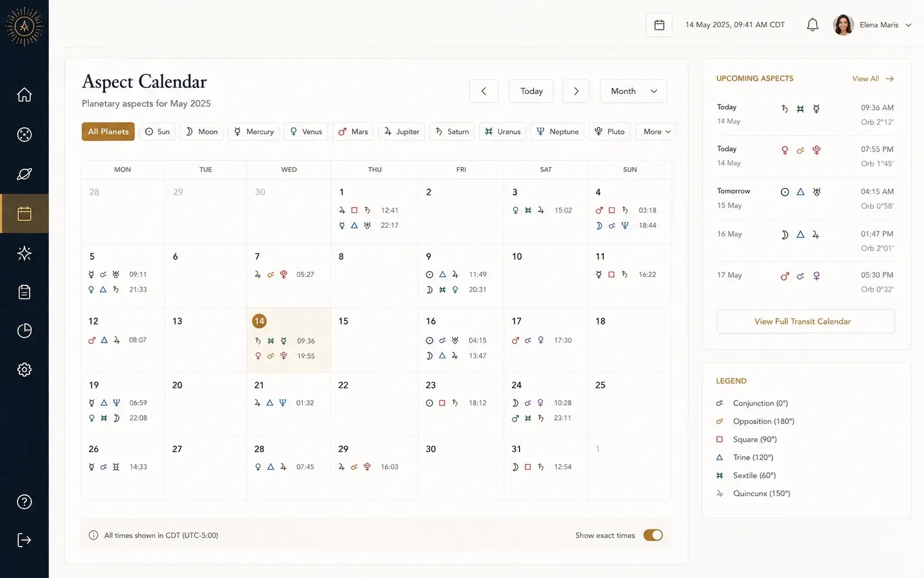Open the notifications bell
Image resolution: width=924 pixels, height=578 pixels.
point(813,25)
